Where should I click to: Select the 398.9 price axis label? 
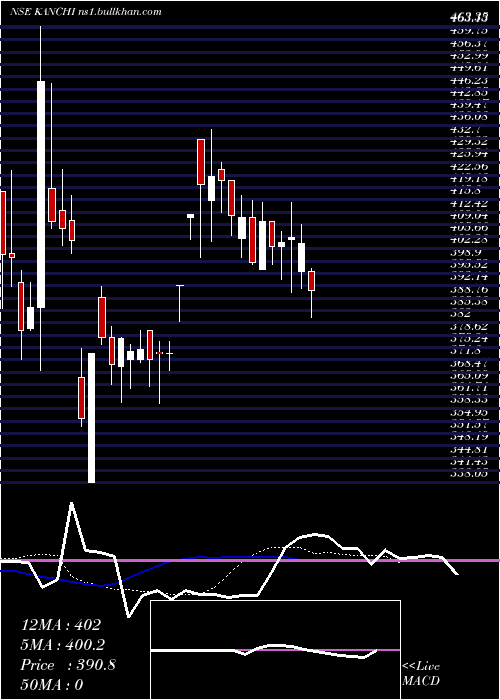pyautogui.click(x=464, y=253)
